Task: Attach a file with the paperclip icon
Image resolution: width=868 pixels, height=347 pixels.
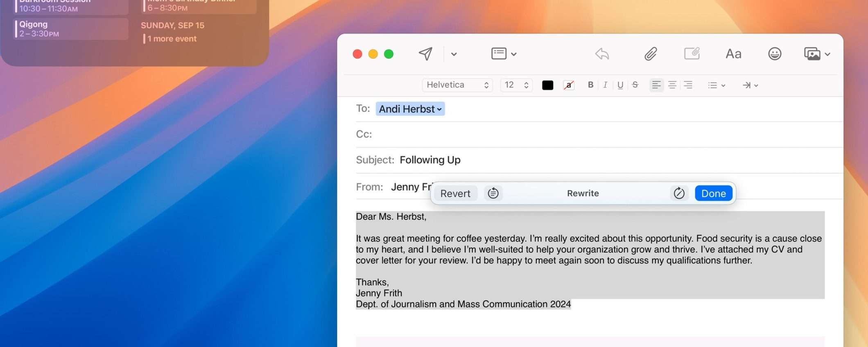Action: 650,54
